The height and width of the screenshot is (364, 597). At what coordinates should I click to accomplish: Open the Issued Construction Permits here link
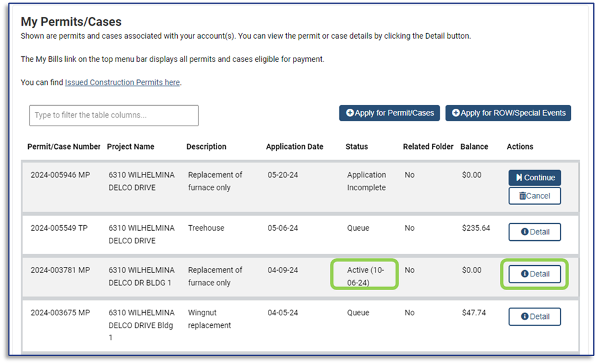[x=122, y=83]
